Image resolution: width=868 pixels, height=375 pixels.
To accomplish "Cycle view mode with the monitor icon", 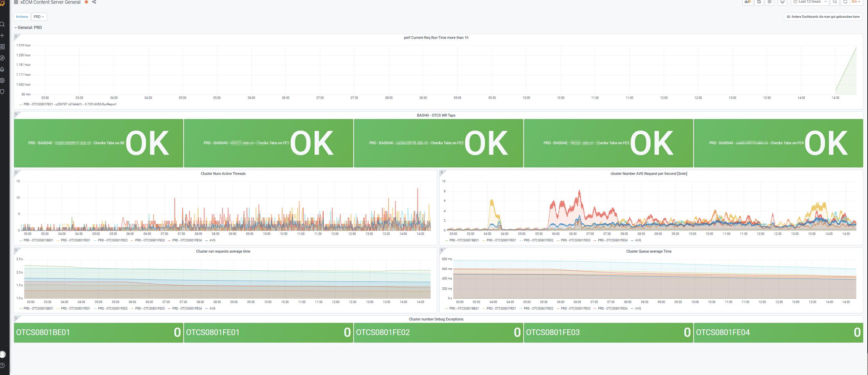I will [x=783, y=2].
